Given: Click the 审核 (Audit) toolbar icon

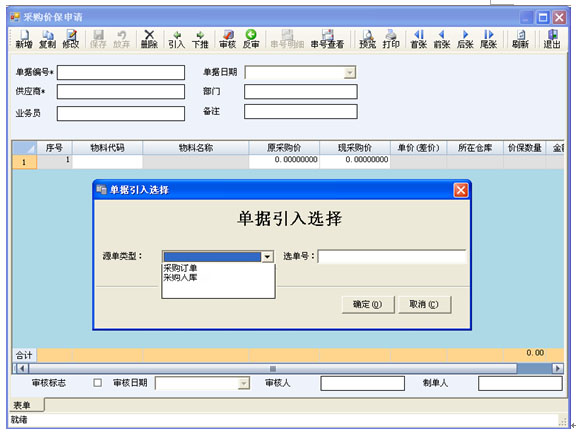Looking at the screenshot, I should [227, 39].
